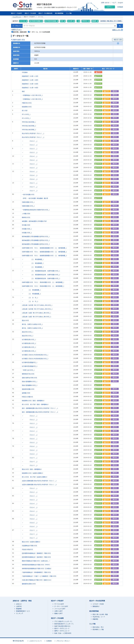Open 性質別経費の状況_1 table link
This screenshot has width=134, height=644.
point(28,202)
